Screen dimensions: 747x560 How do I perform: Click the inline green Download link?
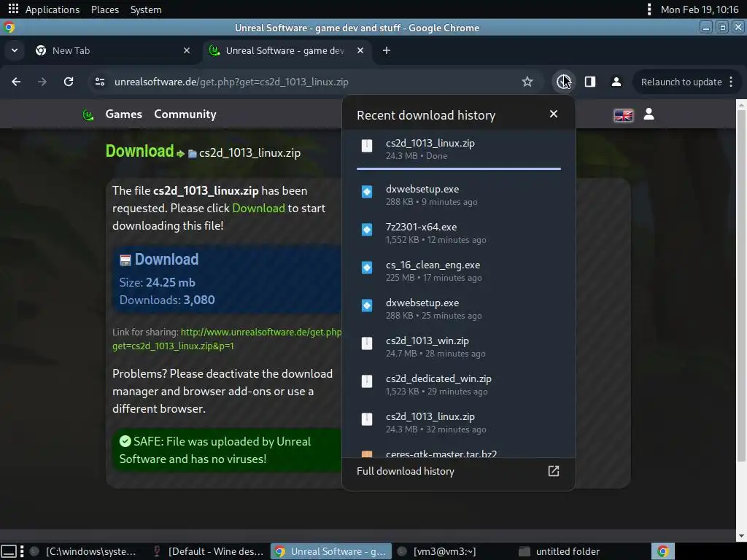[x=258, y=208]
